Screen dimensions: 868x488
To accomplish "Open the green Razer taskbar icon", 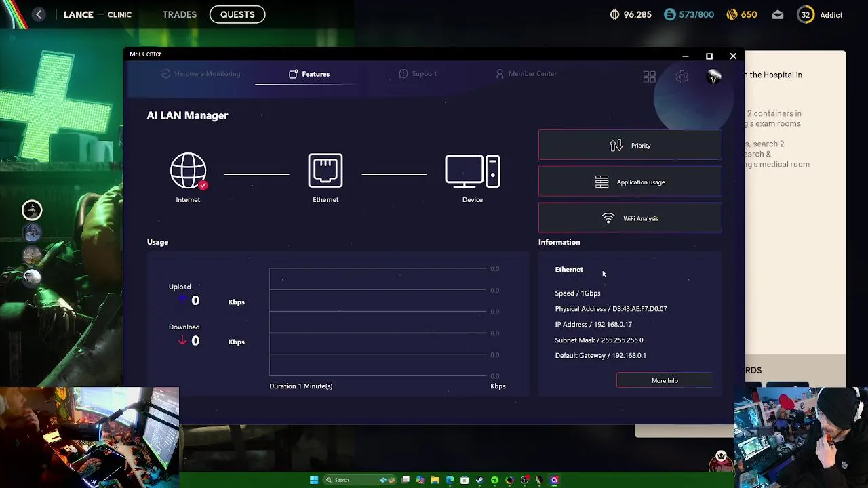I will [x=494, y=480].
